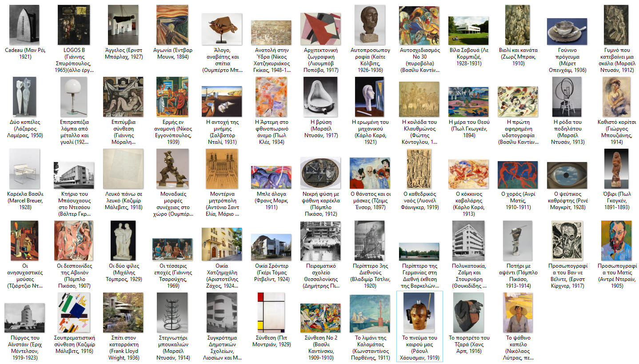This screenshot has width=639, height=364.
Task: Click Σύνθεση (Πιτ Μοντριάν, 1929) thumbnail
Action: (x=271, y=312)
